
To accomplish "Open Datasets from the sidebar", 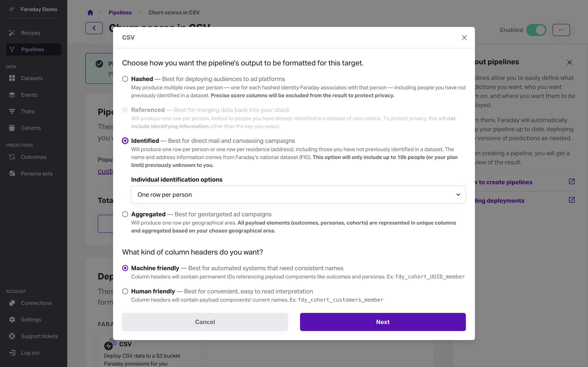I will [x=31, y=78].
